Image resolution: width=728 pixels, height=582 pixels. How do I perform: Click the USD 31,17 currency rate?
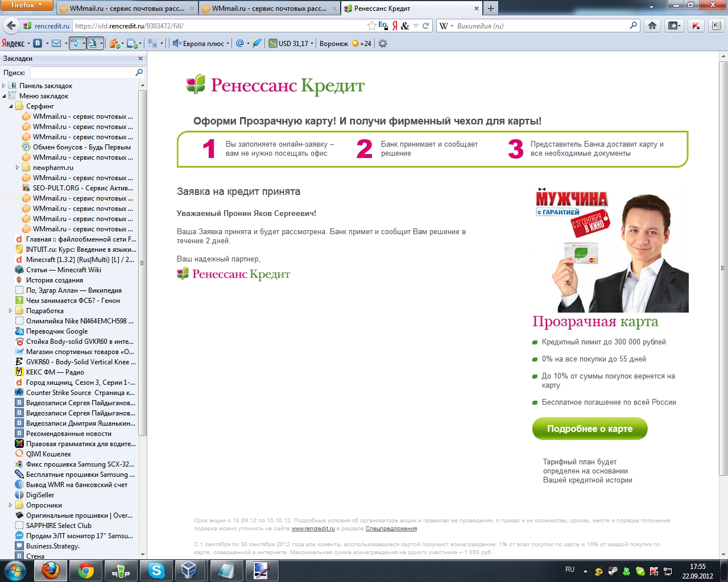click(288, 43)
